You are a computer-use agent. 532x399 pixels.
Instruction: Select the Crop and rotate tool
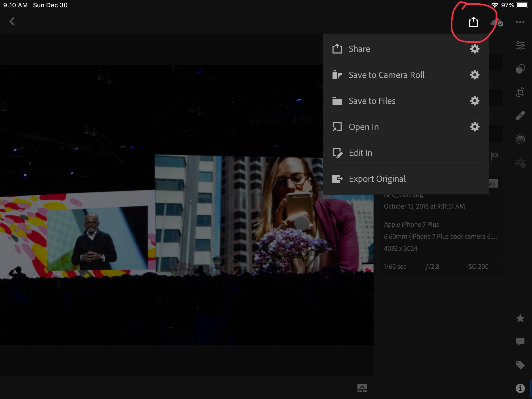(520, 92)
